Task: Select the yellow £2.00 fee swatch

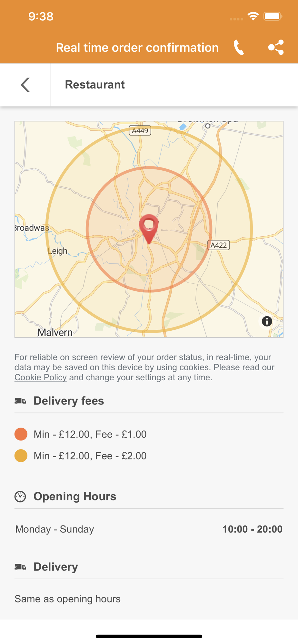Action: 21,456
